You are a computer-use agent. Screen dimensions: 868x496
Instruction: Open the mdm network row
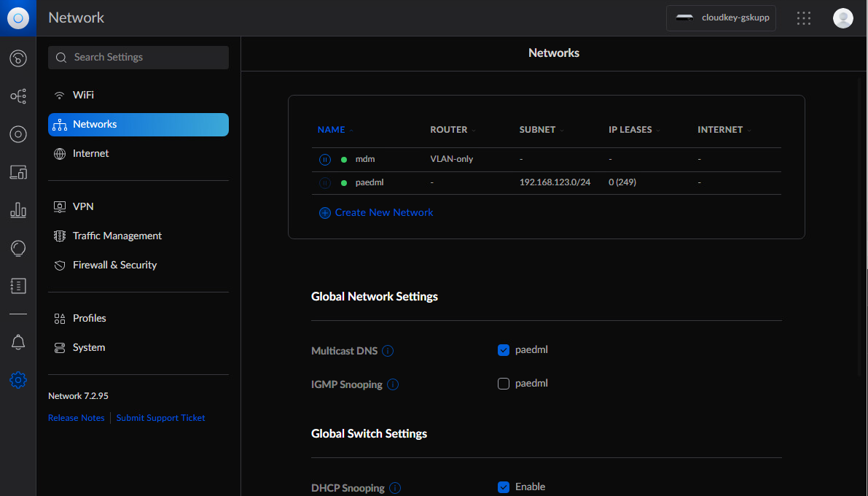(x=547, y=160)
